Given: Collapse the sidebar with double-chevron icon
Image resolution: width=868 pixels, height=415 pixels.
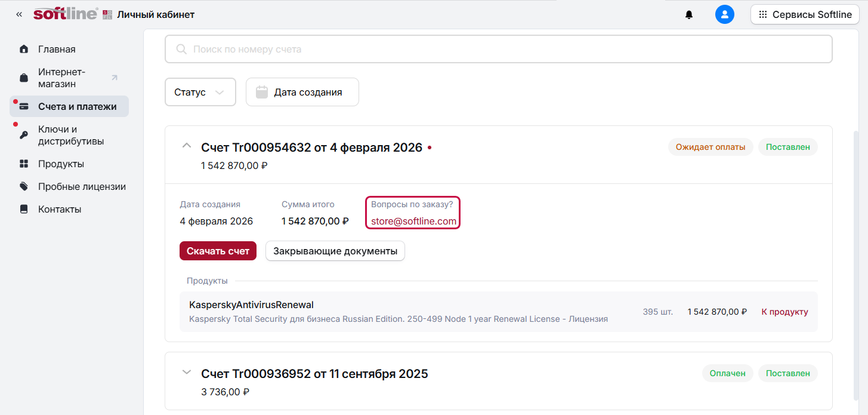Looking at the screenshot, I should click(19, 14).
